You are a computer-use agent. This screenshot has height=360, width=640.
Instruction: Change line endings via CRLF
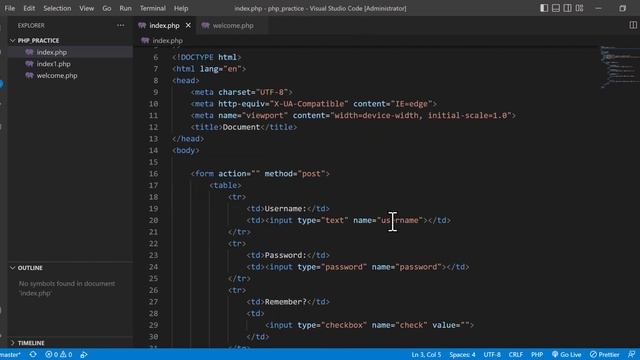pyautogui.click(x=516, y=354)
